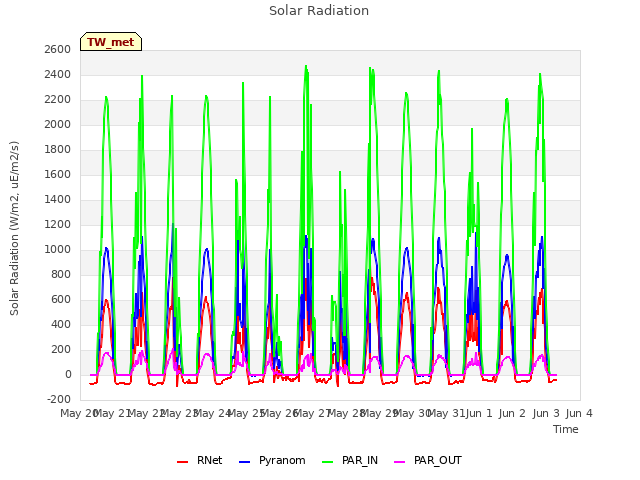Click the 1200 y-axis tick label
640x480 pixels.
[58, 224]
